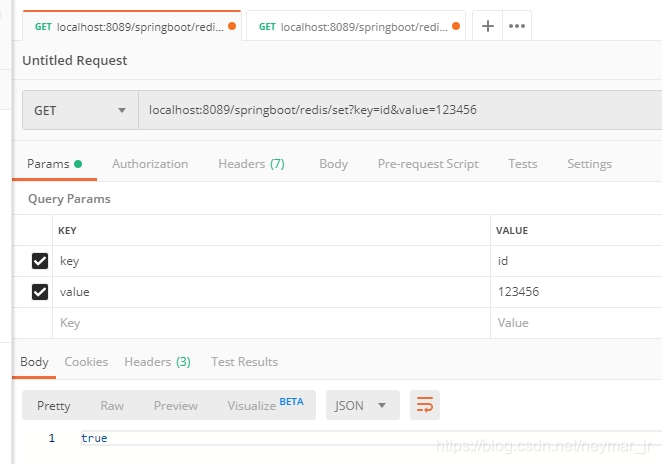
Task: Toggle the response line wrap icon
Action: click(x=425, y=405)
